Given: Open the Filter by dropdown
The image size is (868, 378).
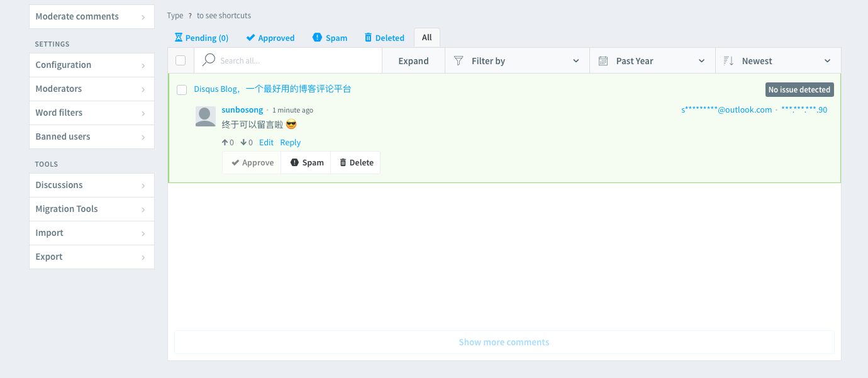Looking at the screenshot, I should click(516, 61).
